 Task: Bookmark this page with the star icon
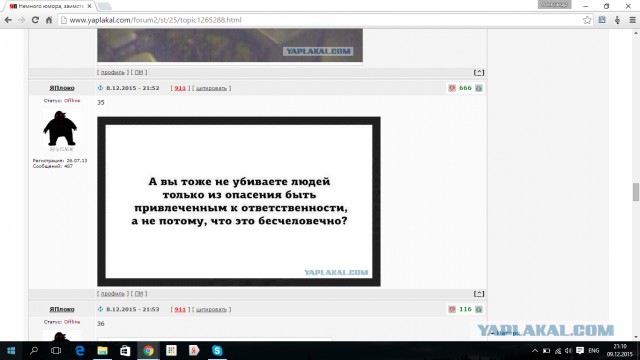point(587,20)
